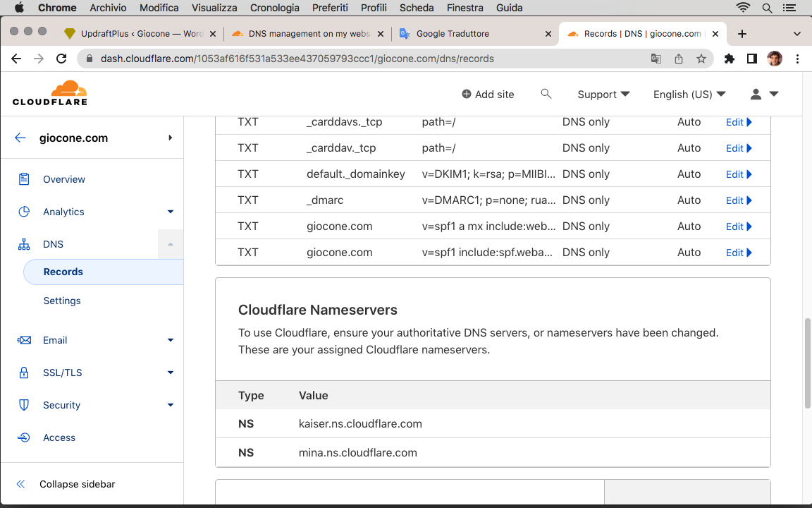Click the page vertical scrollbar
Viewport: 812px width, 508px height.
[807, 363]
